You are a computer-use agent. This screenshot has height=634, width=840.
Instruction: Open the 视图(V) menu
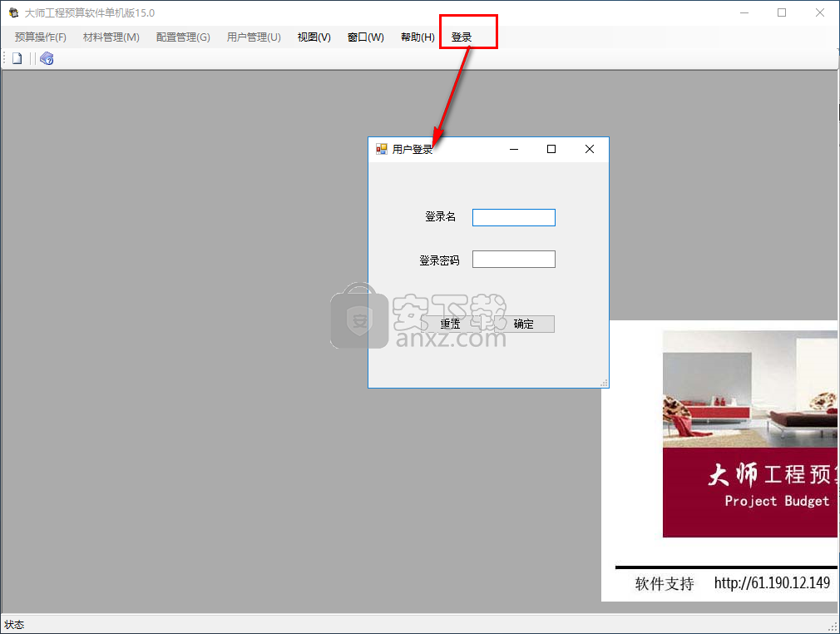(314, 37)
